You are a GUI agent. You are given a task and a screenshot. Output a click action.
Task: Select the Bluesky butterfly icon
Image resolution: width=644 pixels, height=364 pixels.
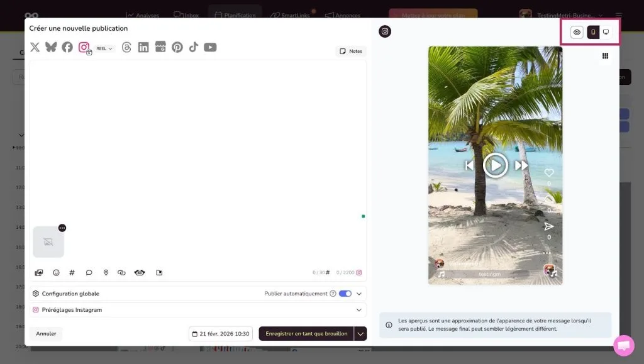pos(51,47)
